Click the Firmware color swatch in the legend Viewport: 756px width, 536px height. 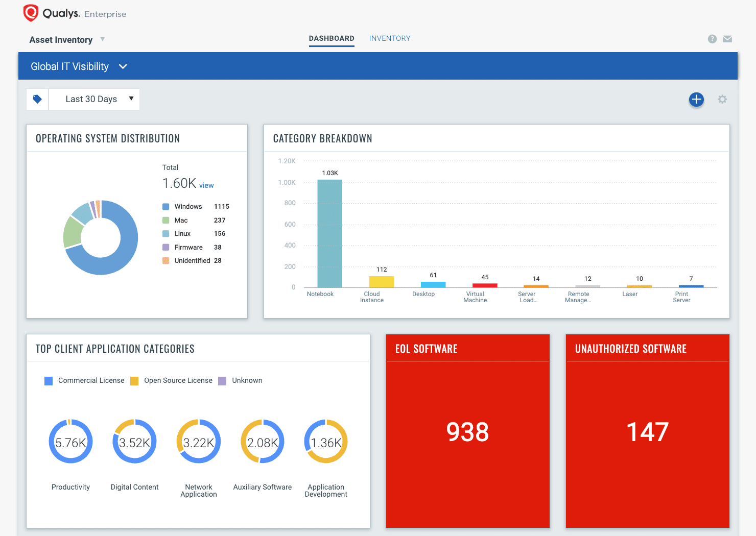166,247
